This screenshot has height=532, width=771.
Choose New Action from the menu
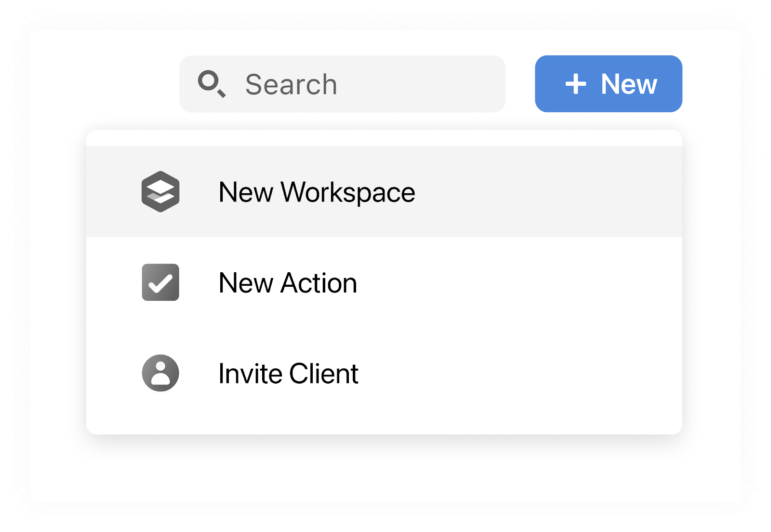[288, 283]
